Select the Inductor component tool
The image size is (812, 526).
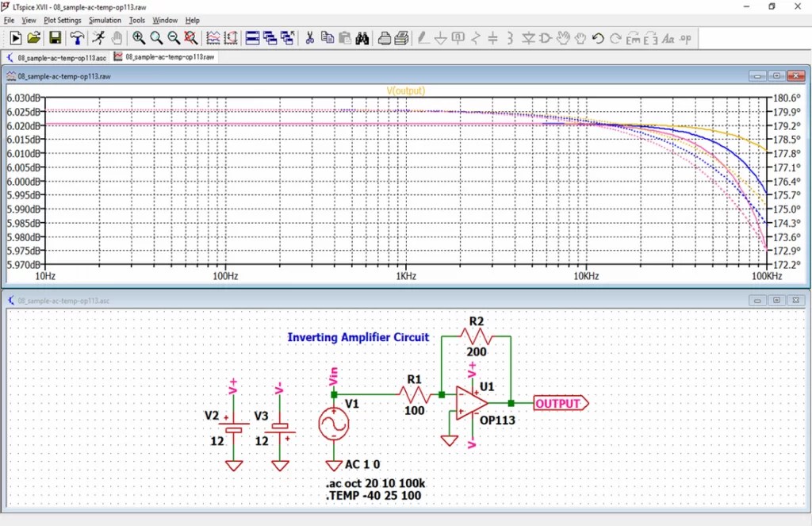pyautogui.click(x=511, y=38)
